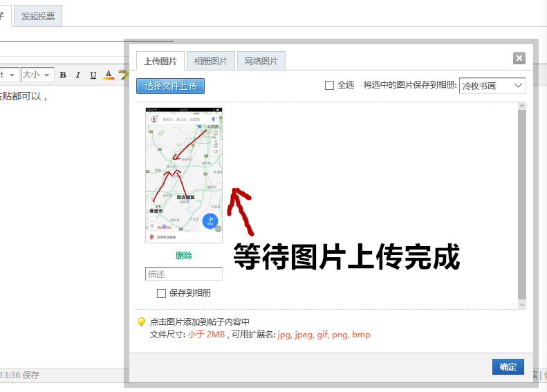
Task: Open the font family dropdown arrow
Action: [x=12, y=75]
